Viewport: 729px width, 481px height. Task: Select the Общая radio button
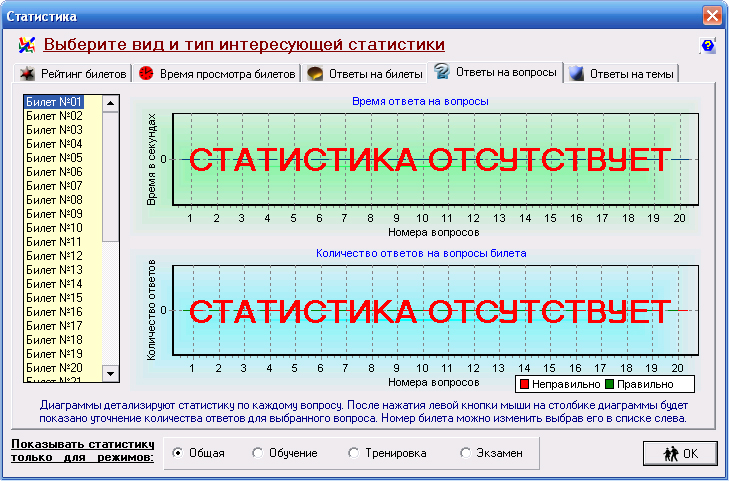tap(178, 453)
